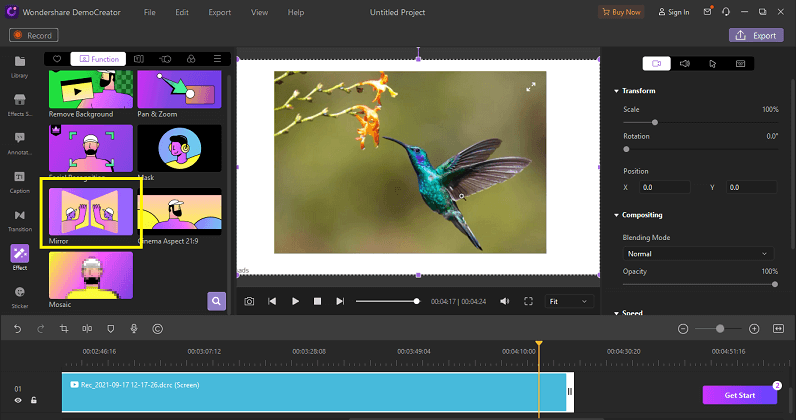Click the timeline playhead marker
800x420 pixels.
pos(539,344)
